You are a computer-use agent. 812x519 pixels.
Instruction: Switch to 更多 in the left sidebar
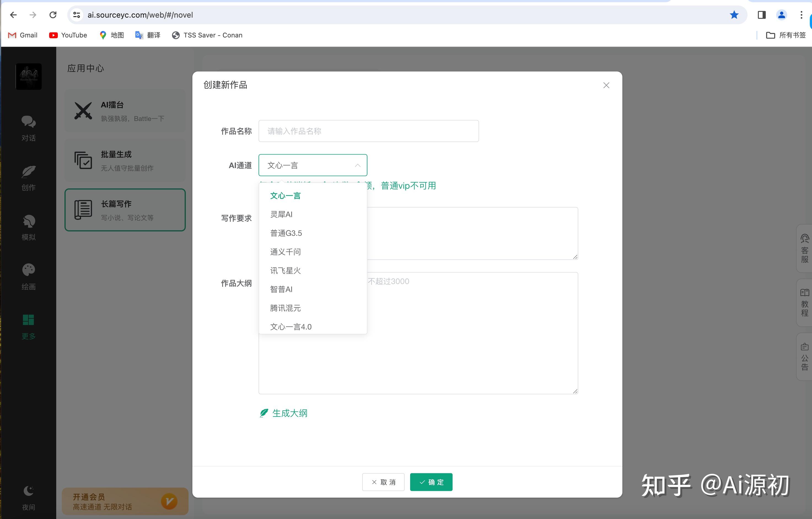pos(29,326)
